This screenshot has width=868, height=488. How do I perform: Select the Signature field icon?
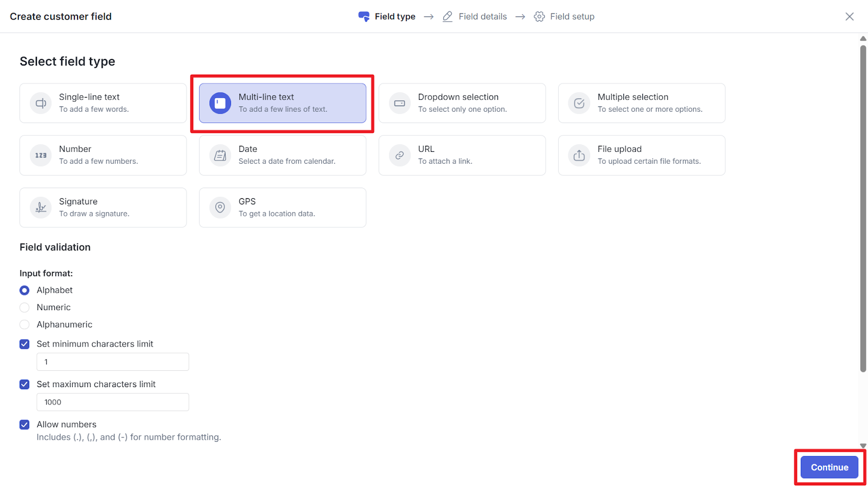point(41,208)
